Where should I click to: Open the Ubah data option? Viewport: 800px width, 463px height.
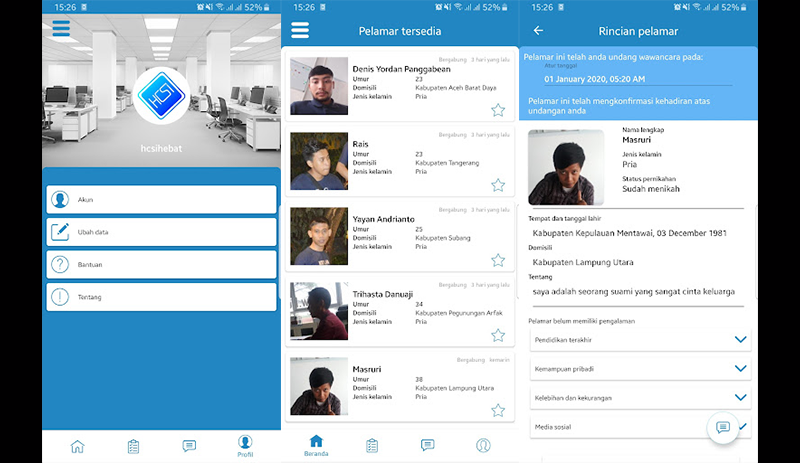(161, 232)
